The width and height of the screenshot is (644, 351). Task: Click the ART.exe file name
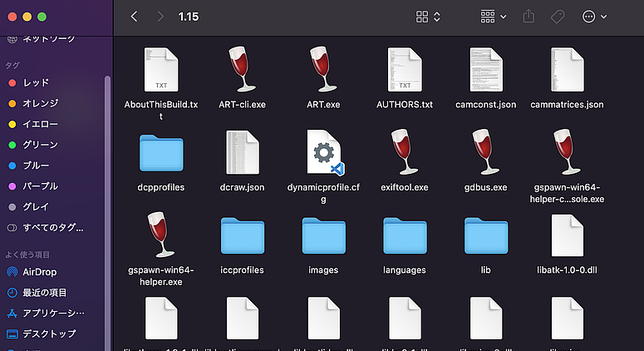point(323,105)
